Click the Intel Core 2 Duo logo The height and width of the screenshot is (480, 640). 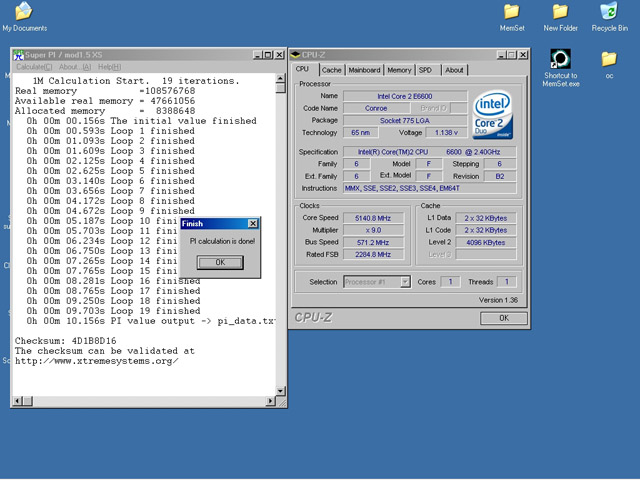[494, 115]
